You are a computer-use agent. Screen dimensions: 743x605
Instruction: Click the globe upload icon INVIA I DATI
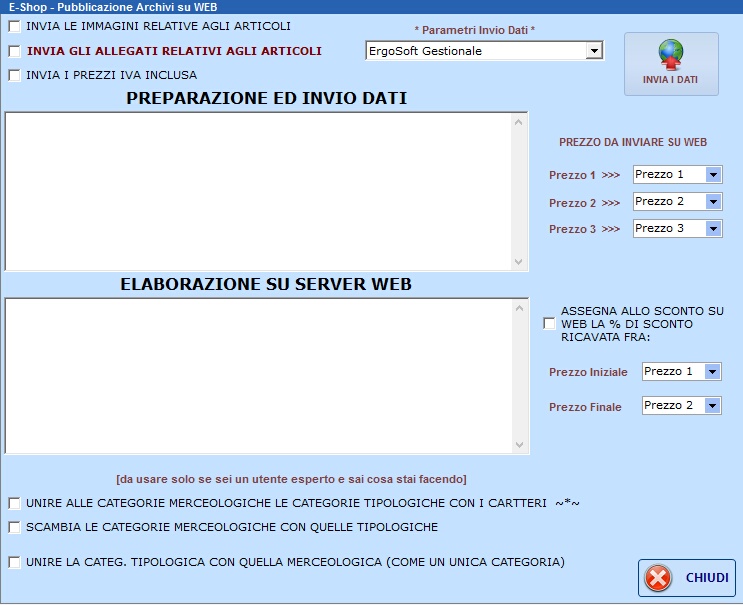[x=671, y=55]
